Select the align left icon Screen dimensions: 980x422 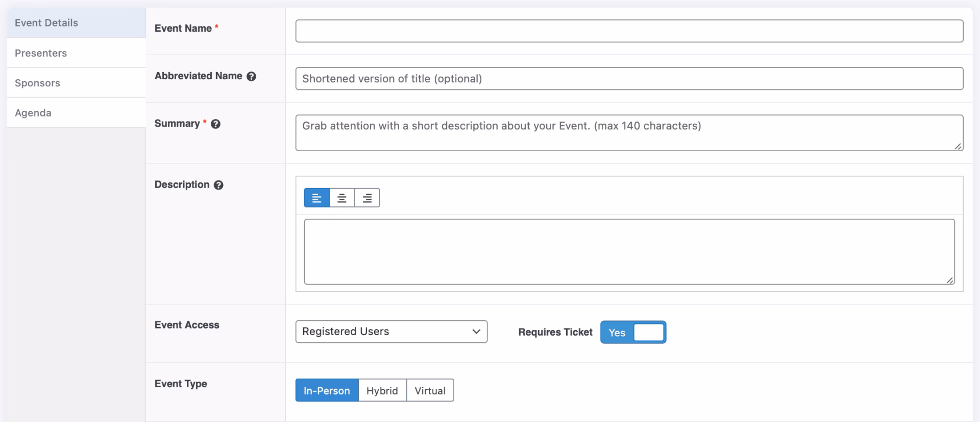pos(316,198)
